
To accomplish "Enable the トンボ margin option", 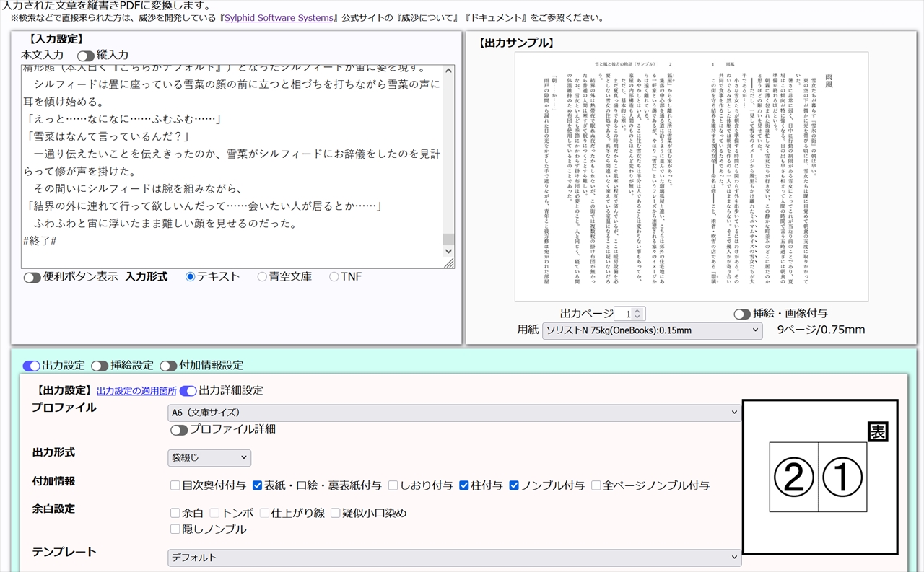I will point(213,512).
